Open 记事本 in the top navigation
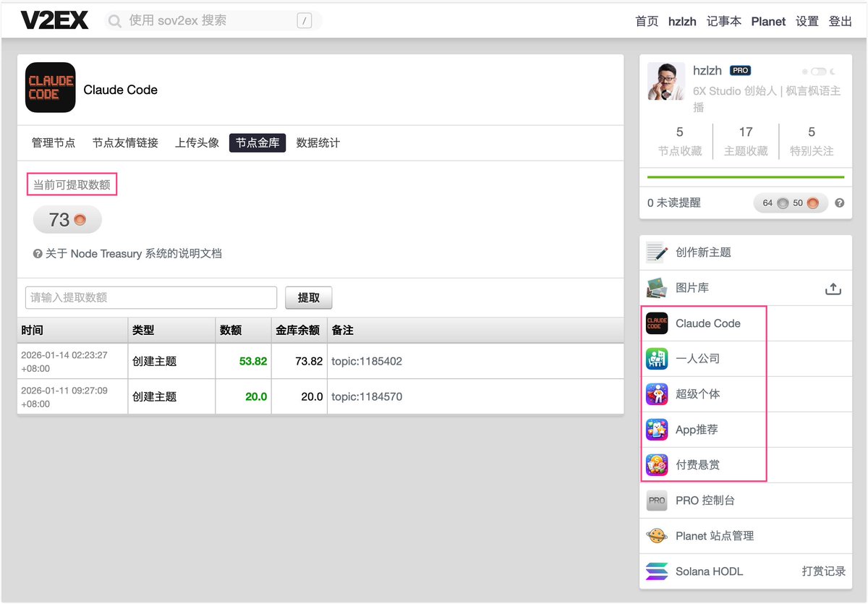Viewport: 868px width, 604px height. pyautogui.click(x=723, y=21)
